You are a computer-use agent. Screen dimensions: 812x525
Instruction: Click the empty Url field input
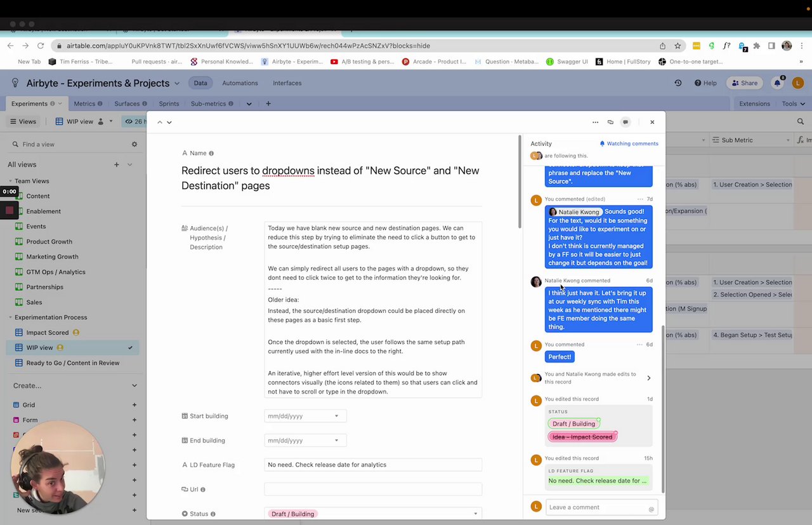pos(373,489)
